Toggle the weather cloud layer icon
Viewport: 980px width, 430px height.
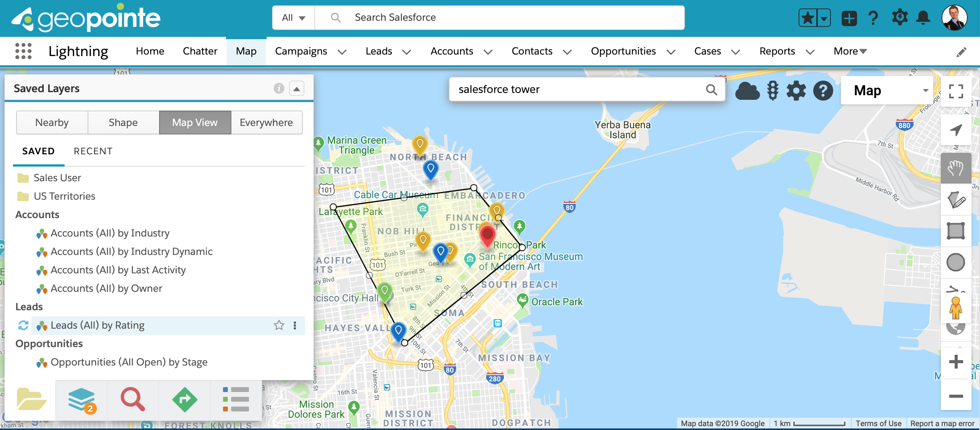point(747,91)
